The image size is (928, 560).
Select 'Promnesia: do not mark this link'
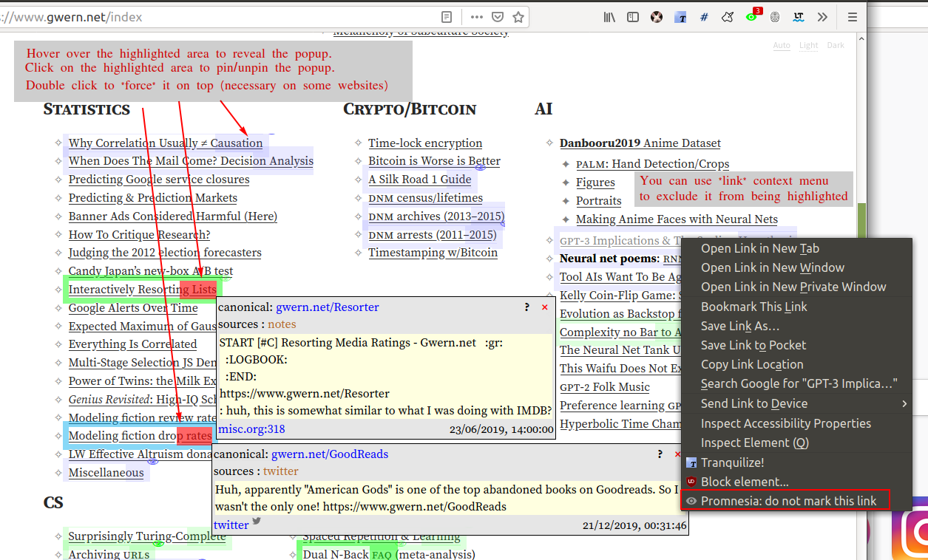pos(788,501)
